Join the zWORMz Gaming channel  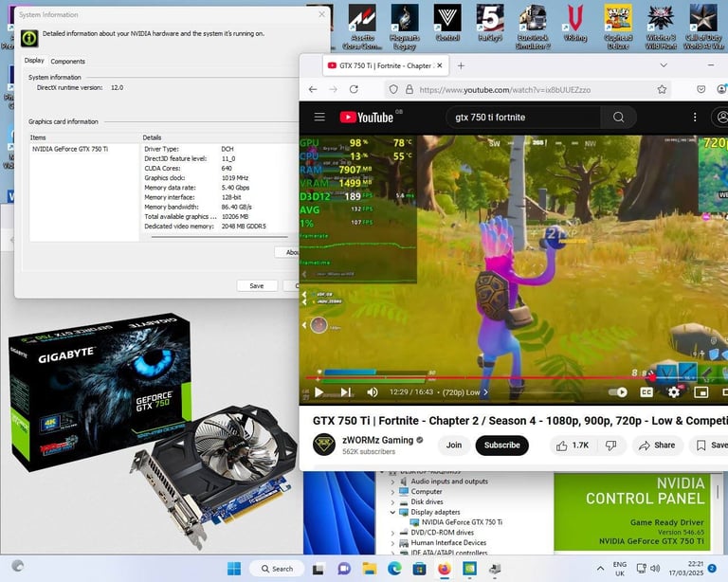pos(454,446)
